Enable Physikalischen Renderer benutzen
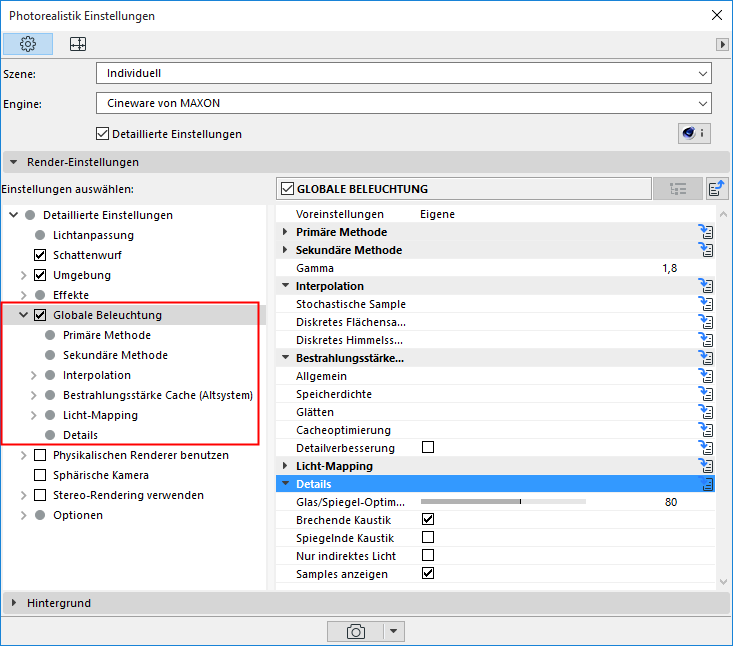This screenshot has height=646, width=733. pyautogui.click(x=40, y=455)
